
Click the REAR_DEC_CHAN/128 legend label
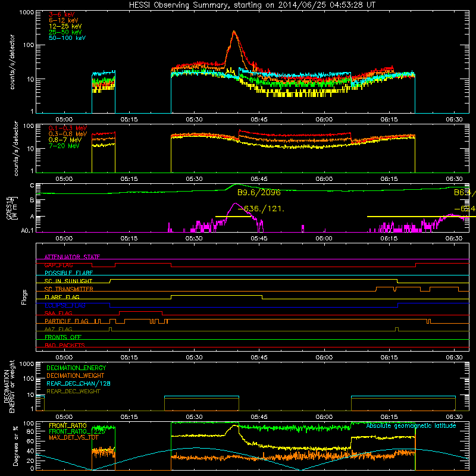79,383
